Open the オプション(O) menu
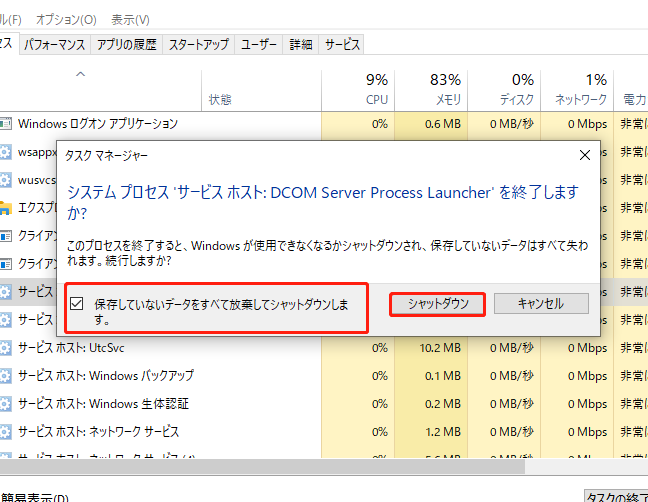648x502 pixels. point(66,19)
